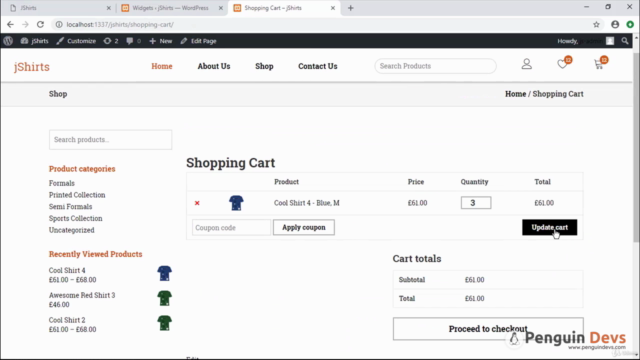Screen dimensions: 640x360
Task: Click Cool Shirt 4 sidebar thumbnail
Action: coord(164,273)
